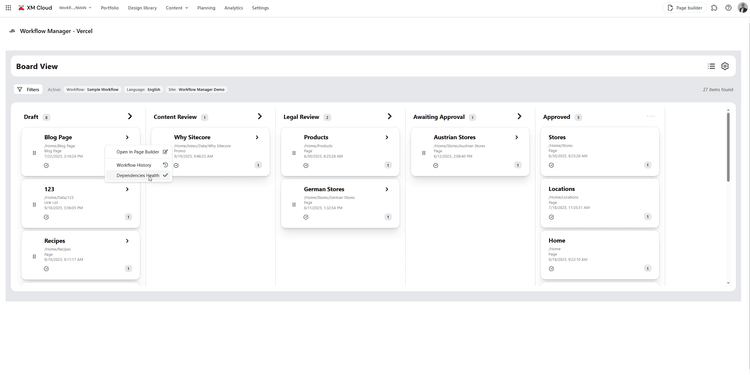Open the user avatar menu
Image resolution: width=750 pixels, height=375 pixels.
pyautogui.click(x=742, y=8)
